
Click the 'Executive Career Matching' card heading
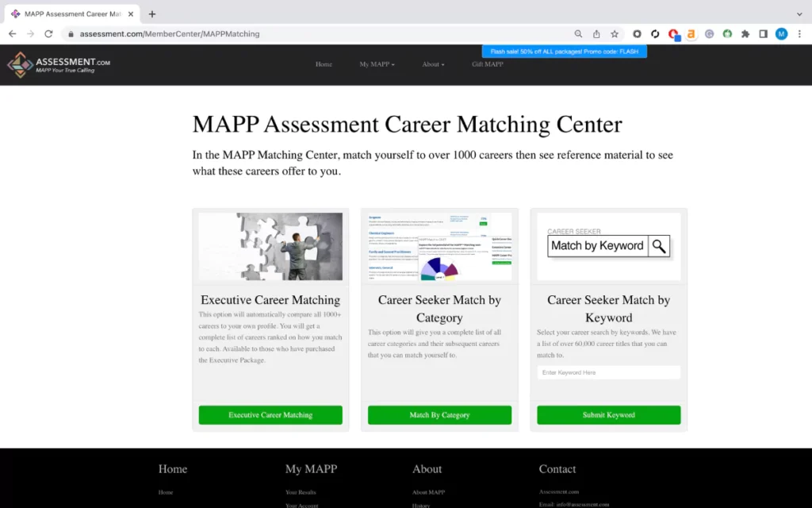[x=270, y=299]
